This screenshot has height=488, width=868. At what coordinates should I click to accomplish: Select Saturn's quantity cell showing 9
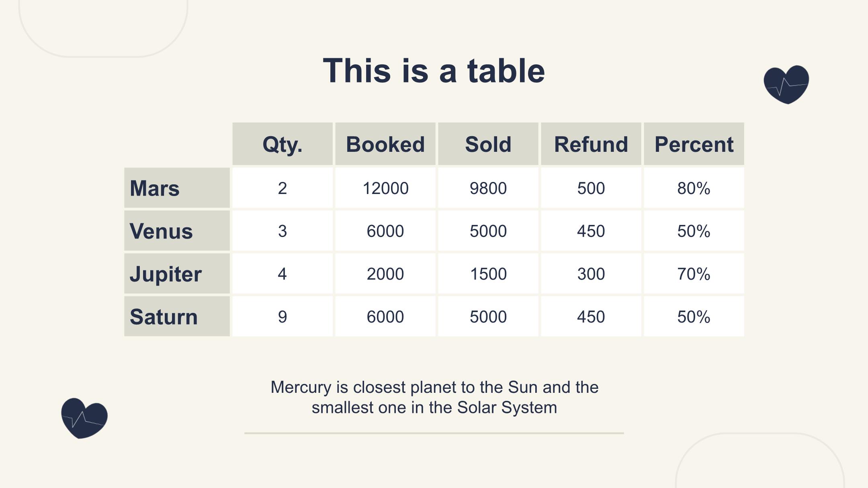pyautogui.click(x=283, y=316)
